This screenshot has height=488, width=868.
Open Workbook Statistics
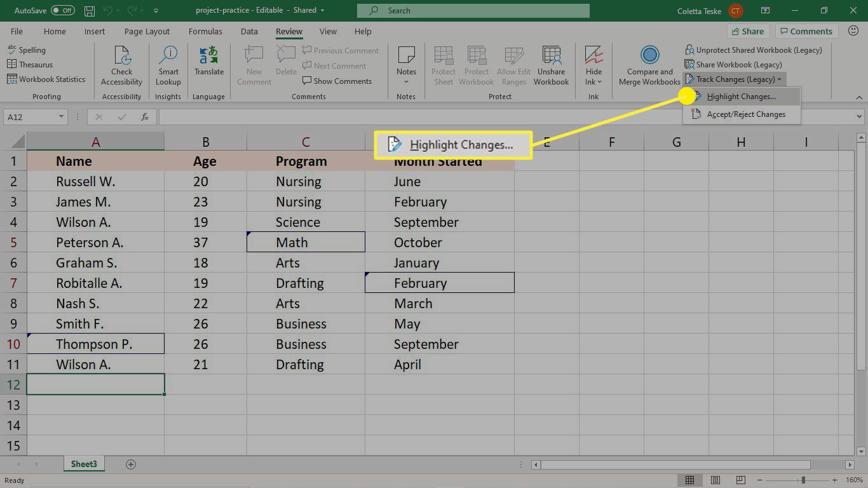46,79
